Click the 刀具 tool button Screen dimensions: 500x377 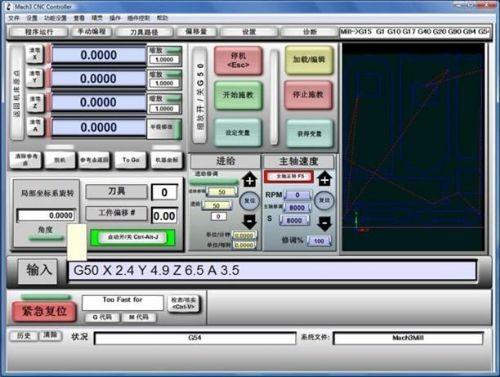[116, 191]
